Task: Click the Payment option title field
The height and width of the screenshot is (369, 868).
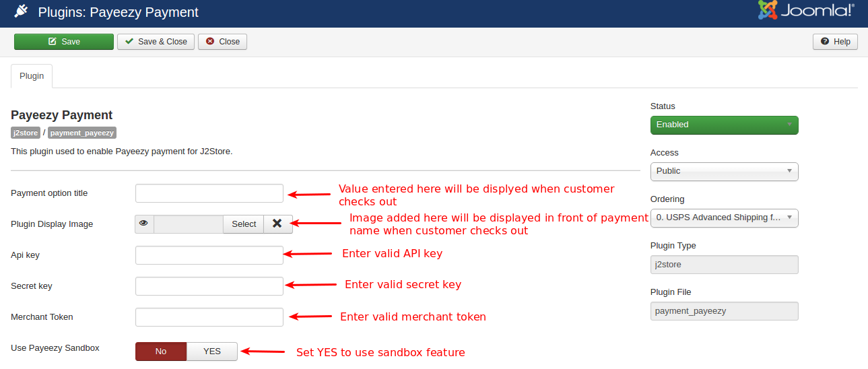Action: [x=209, y=193]
